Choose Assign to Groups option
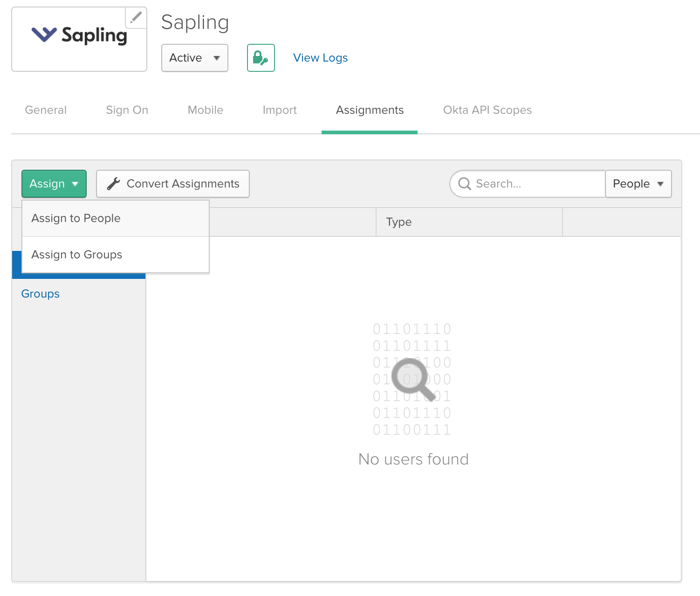 click(116, 255)
